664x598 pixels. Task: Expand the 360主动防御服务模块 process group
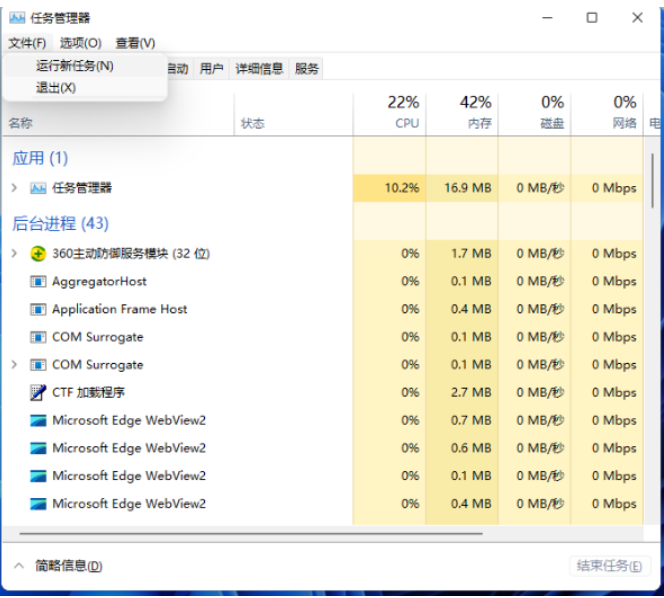click(14, 254)
